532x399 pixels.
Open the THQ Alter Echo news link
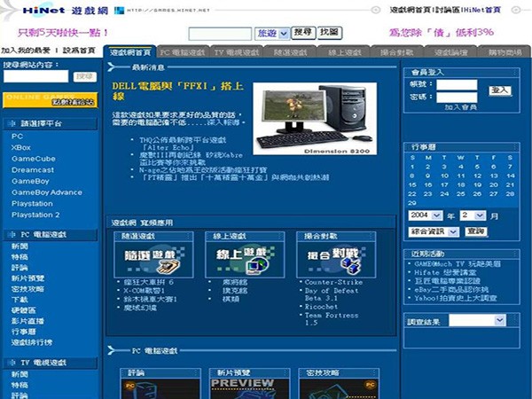pyautogui.click(x=183, y=144)
